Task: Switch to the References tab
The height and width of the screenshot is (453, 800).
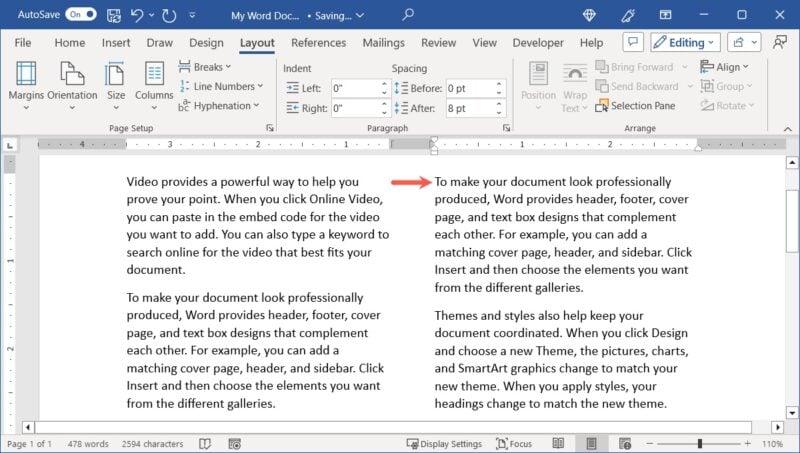Action: tap(318, 43)
